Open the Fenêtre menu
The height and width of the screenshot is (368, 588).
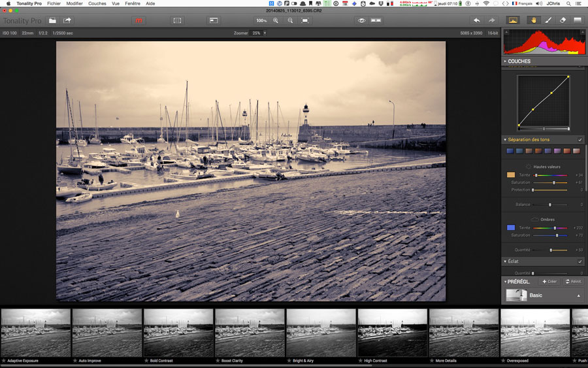pyautogui.click(x=133, y=3)
